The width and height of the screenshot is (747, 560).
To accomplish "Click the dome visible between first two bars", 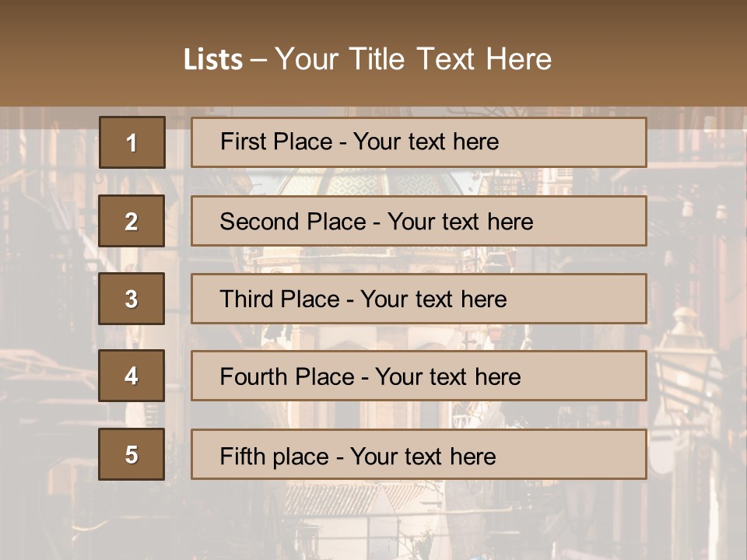I will point(362,181).
